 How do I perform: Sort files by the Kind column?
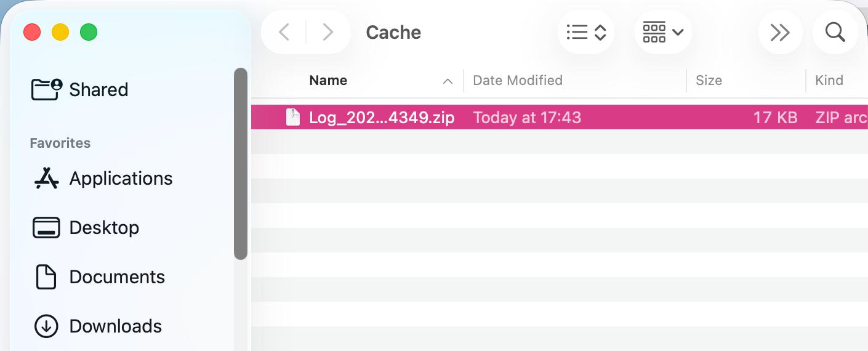click(829, 81)
